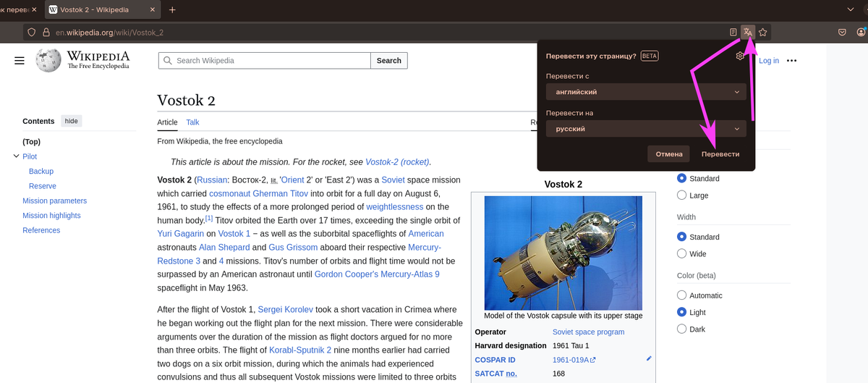The height and width of the screenshot is (383, 868).
Task: Open the Gherman Titov link
Action: coord(281,193)
